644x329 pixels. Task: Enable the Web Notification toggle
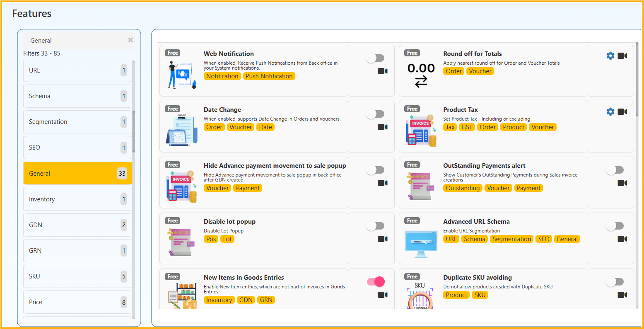376,58
